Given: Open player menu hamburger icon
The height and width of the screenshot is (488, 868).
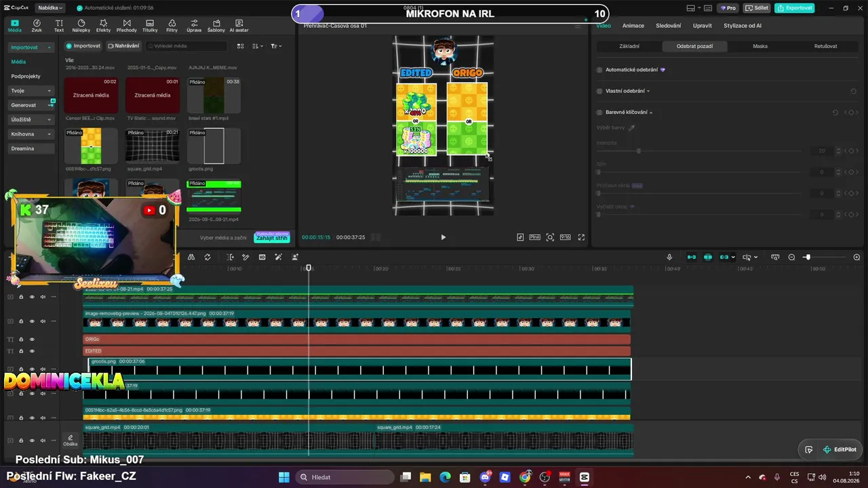Looking at the screenshot, I should 578,26.
